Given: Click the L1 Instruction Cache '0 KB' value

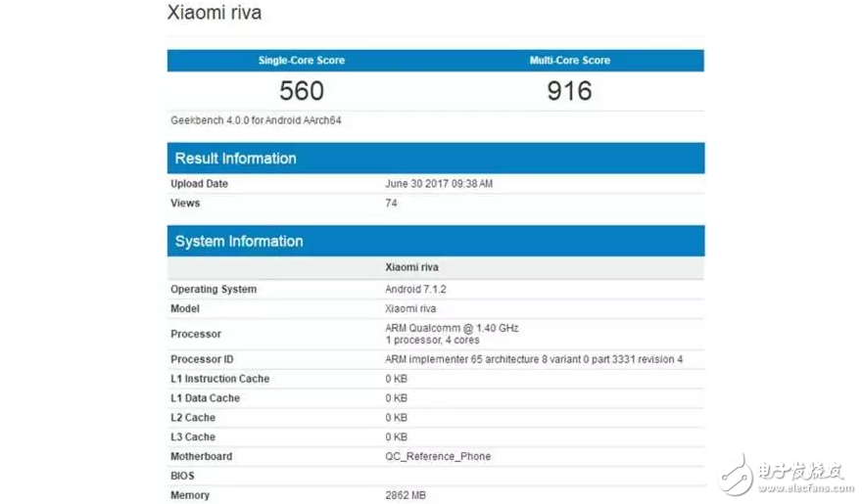Looking at the screenshot, I should click(x=397, y=379).
